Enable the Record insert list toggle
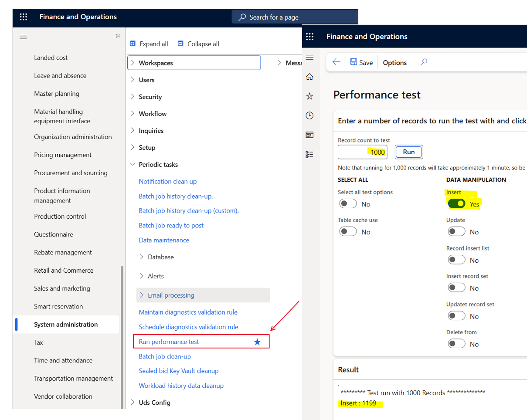The height and width of the screenshot is (420, 527). pyautogui.click(x=456, y=260)
